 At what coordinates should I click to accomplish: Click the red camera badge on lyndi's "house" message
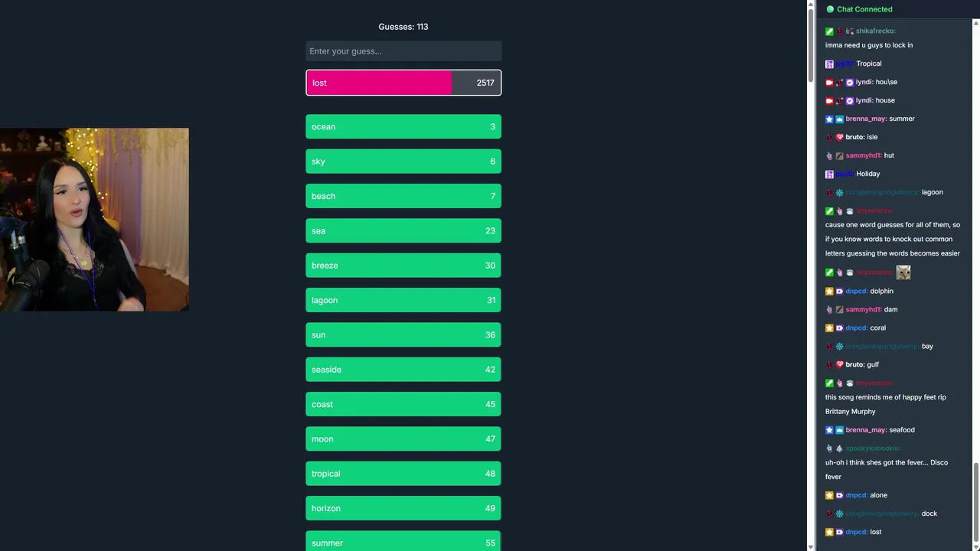829,100
